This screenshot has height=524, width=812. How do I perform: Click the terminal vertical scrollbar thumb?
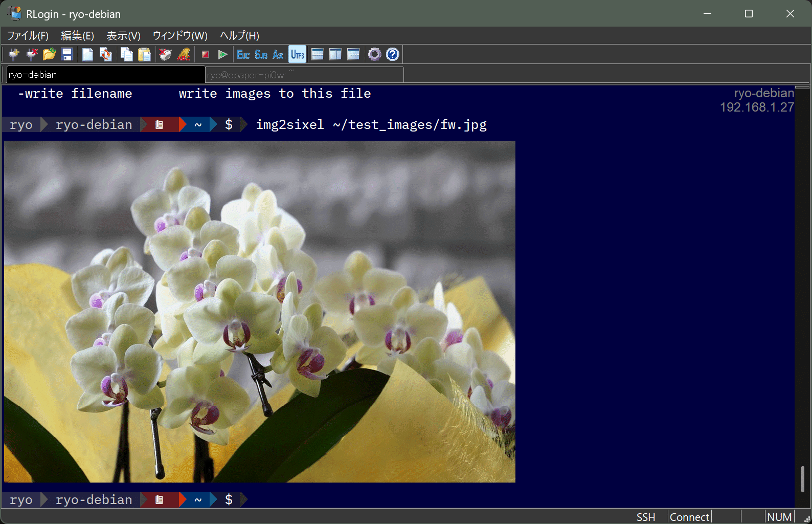pyautogui.click(x=802, y=479)
